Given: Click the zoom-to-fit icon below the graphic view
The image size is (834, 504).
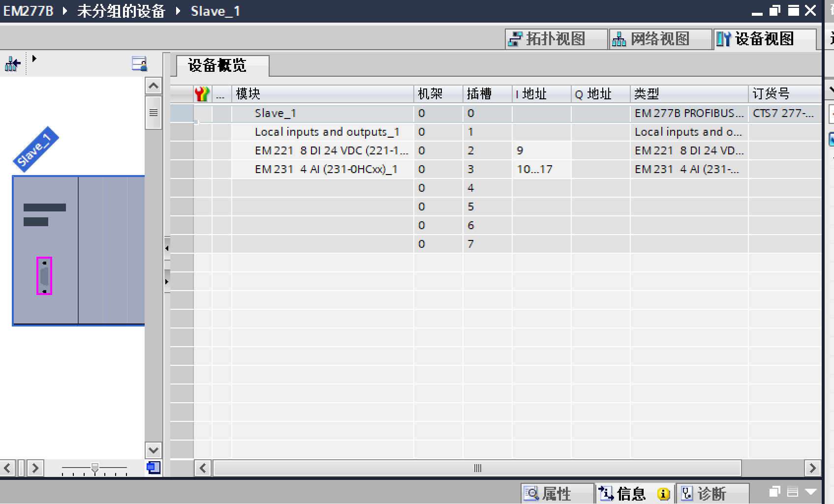Looking at the screenshot, I should (154, 468).
